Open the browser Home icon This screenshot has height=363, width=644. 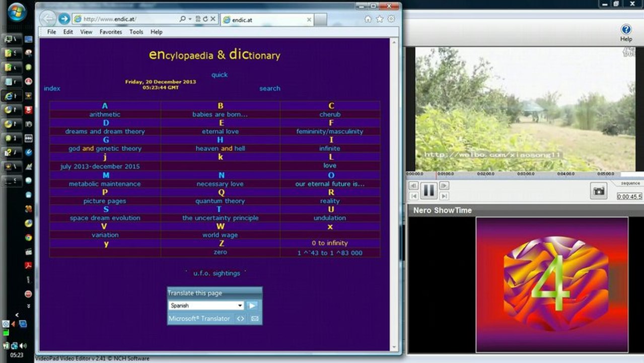[x=368, y=19]
